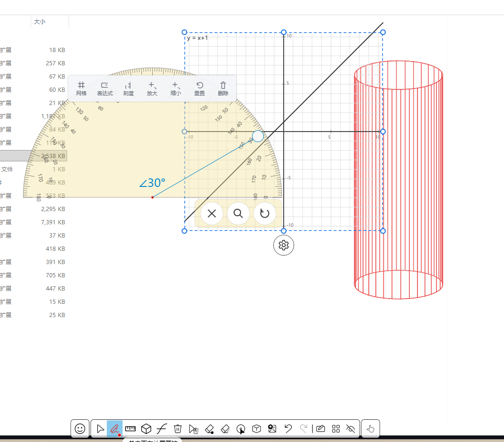Toggle the 刻度 scale marks option
Screen dimensions: 504x442
pyautogui.click(x=128, y=89)
